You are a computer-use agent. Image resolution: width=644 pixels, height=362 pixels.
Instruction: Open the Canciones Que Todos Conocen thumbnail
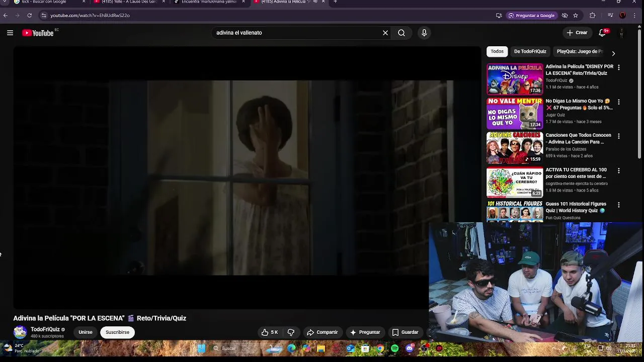coord(515,148)
